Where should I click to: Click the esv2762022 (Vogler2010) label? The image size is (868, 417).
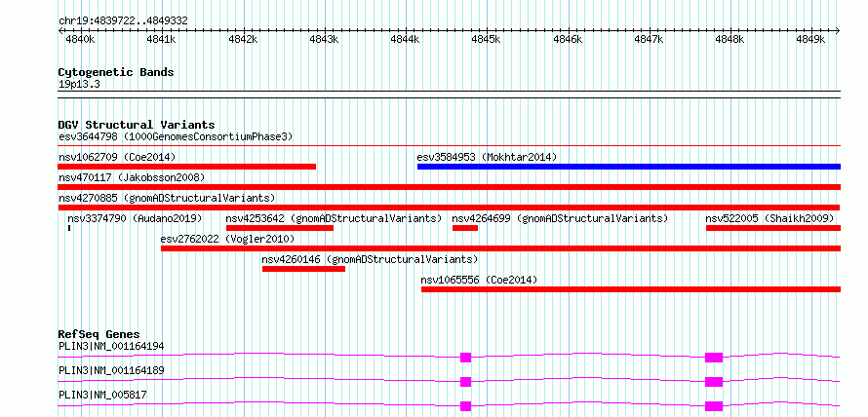227,239
